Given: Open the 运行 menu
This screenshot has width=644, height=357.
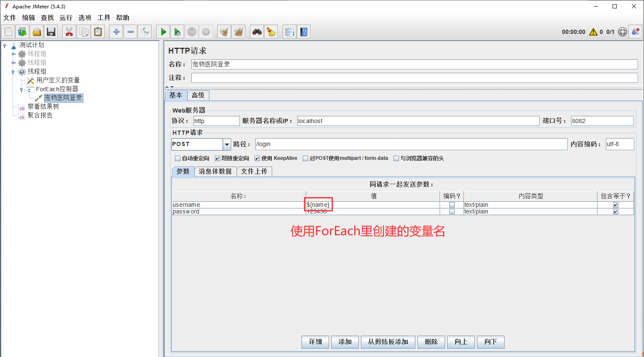Looking at the screenshot, I should tap(66, 18).
